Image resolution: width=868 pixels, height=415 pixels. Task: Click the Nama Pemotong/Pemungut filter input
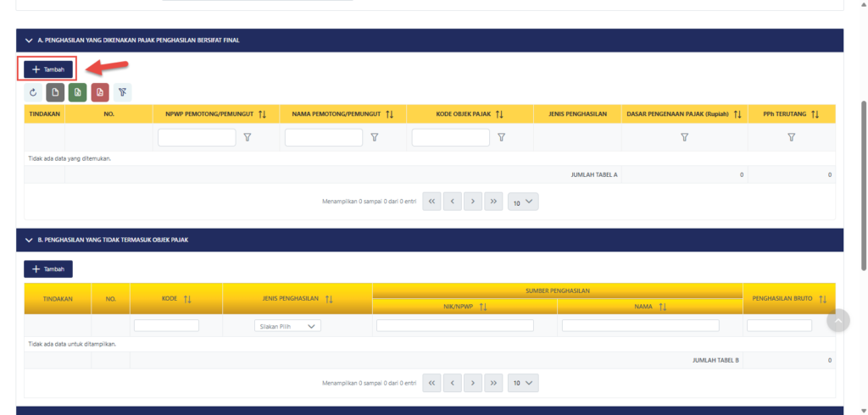[323, 137]
